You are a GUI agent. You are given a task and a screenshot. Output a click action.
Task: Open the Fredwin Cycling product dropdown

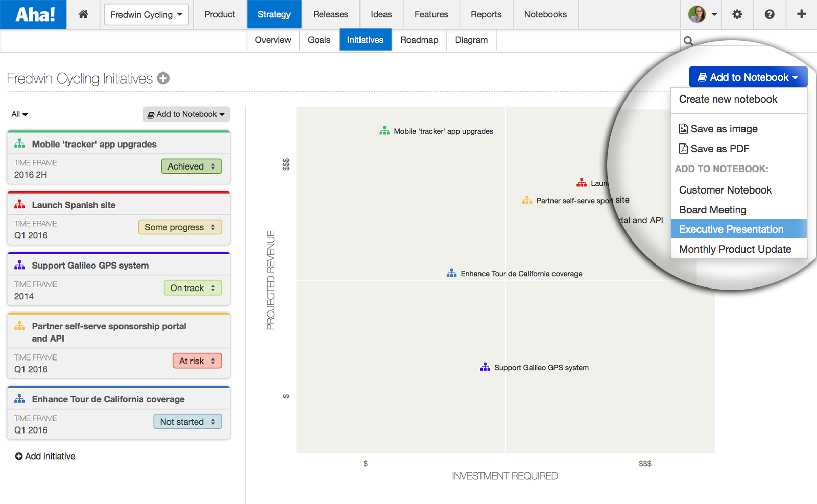(x=146, y=14)
